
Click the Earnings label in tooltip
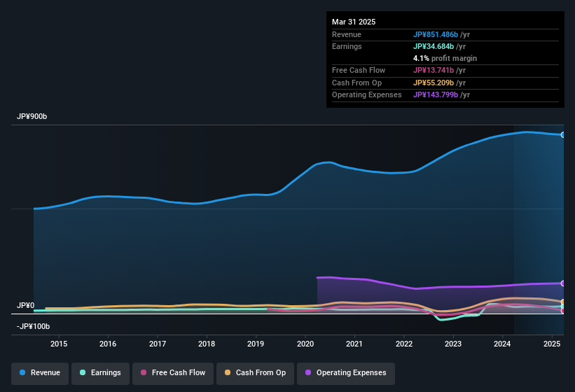click(347, 46)
